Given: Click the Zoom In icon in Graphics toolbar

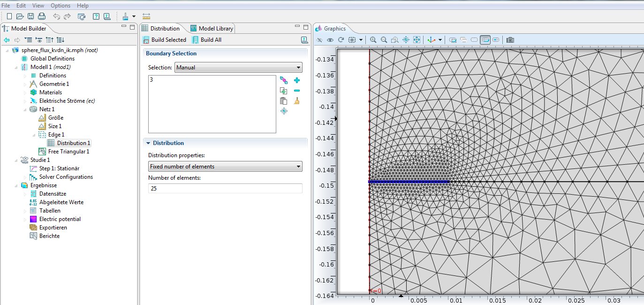Looking at the screenshot, I should click(373, 40).
